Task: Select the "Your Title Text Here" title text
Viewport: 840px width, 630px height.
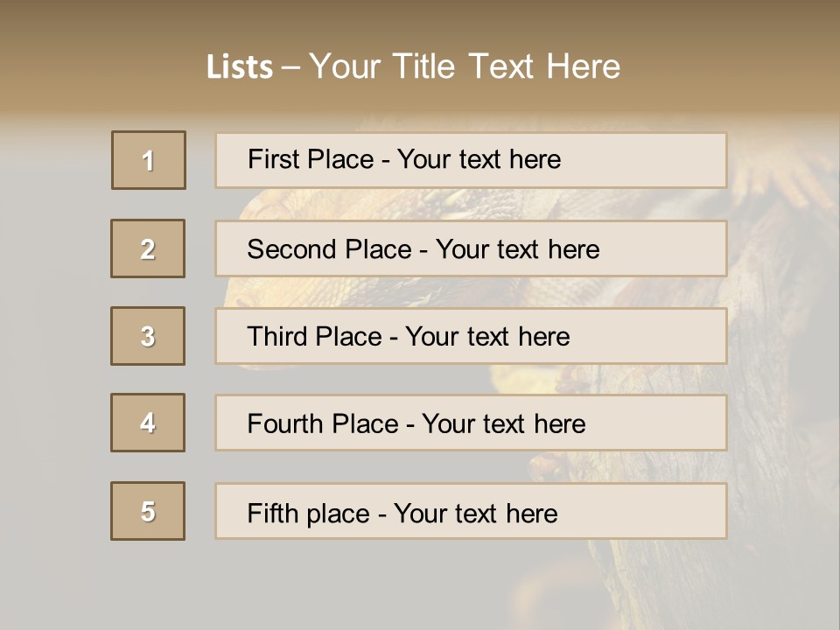Action: (465, 66)
